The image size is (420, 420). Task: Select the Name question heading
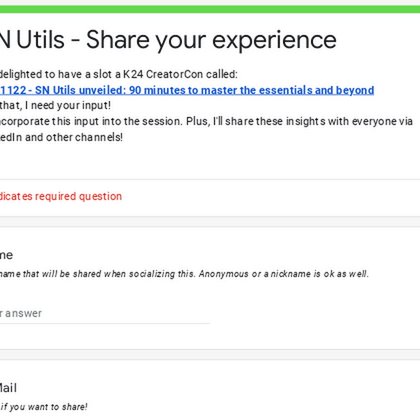pyautogui.click(x=6, y=255)
